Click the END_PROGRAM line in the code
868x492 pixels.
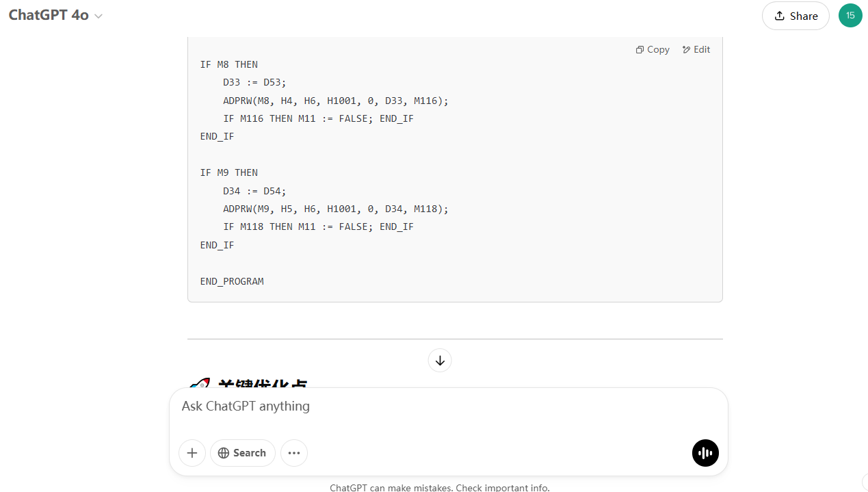[232, 281]
